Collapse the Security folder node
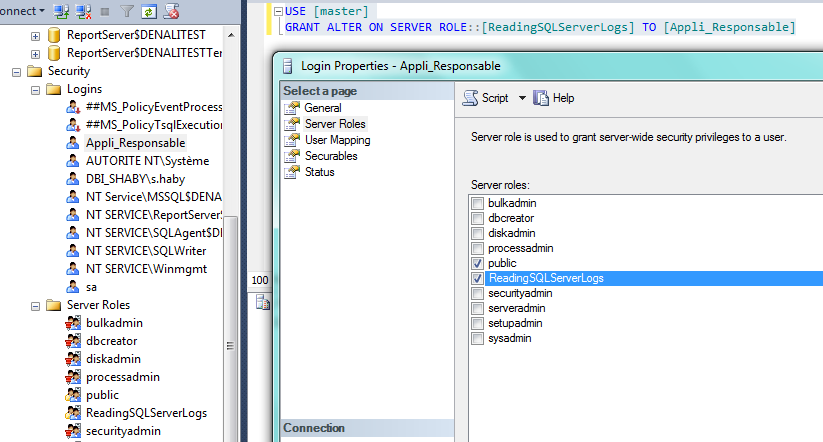Viewport: 823px width, 442px height. point(16,72)
